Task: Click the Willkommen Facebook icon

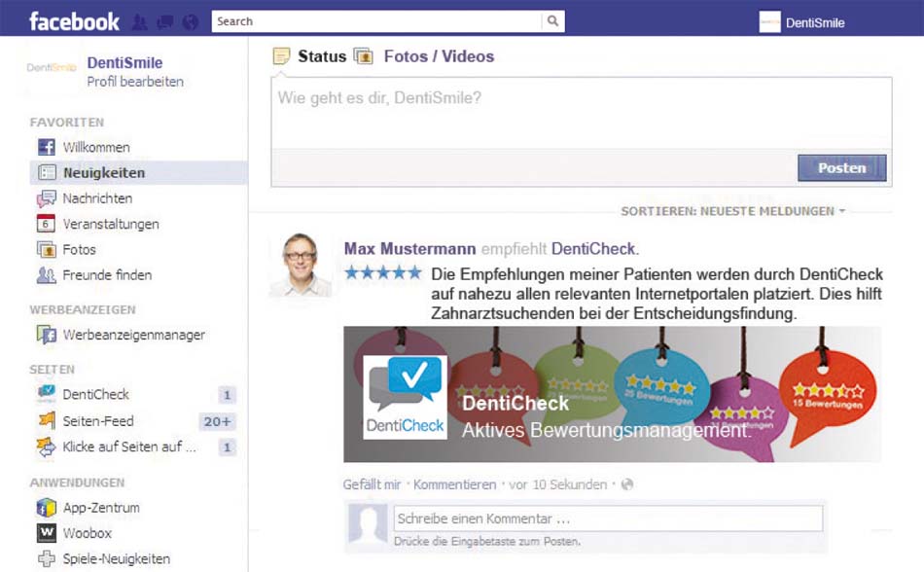Action: pos(47,147)
